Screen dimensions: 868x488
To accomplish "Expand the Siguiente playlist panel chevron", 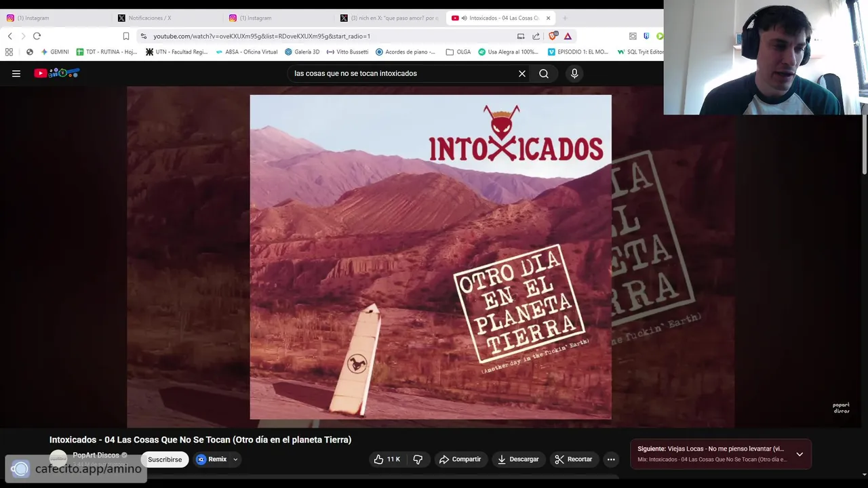I will pyautogui.click(x=800, y=454).
